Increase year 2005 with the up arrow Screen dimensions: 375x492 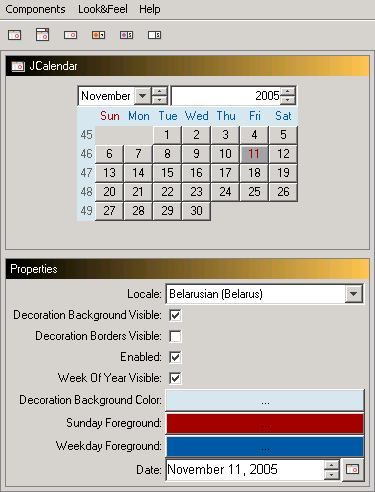[x=288, y=91]
